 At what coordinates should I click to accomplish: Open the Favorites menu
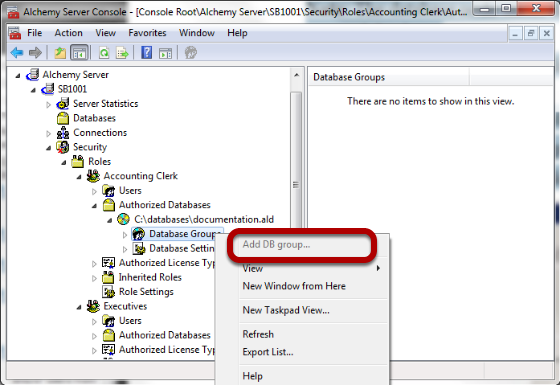click(147, 33)
